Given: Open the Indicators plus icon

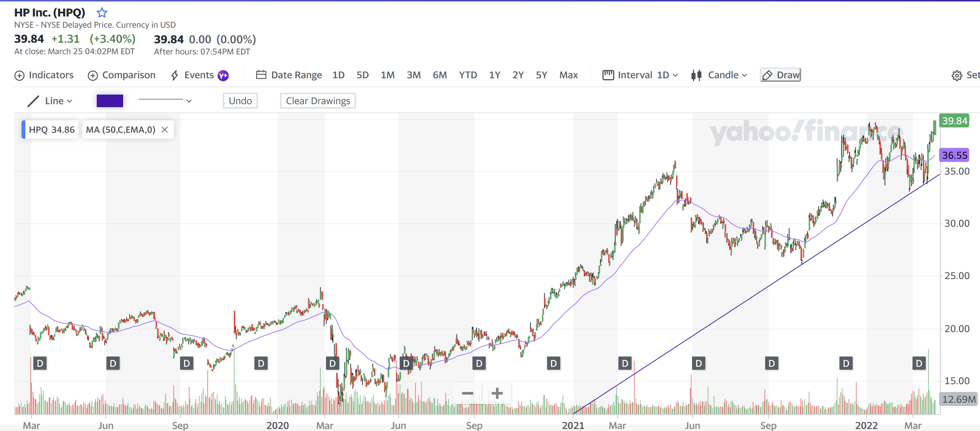Looking at the screenshot, I should (x=19, y=75).
